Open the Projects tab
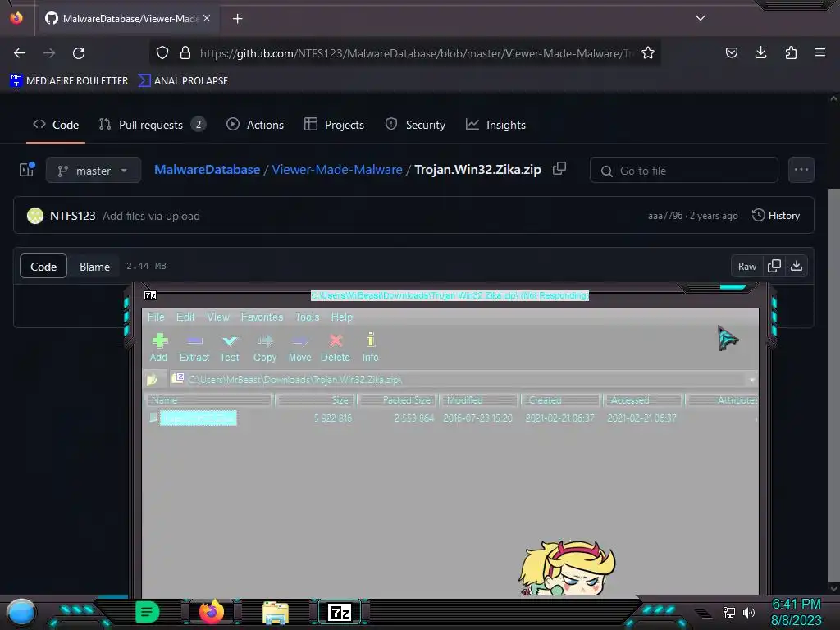 pyautogui.click(x=335, y=125)
